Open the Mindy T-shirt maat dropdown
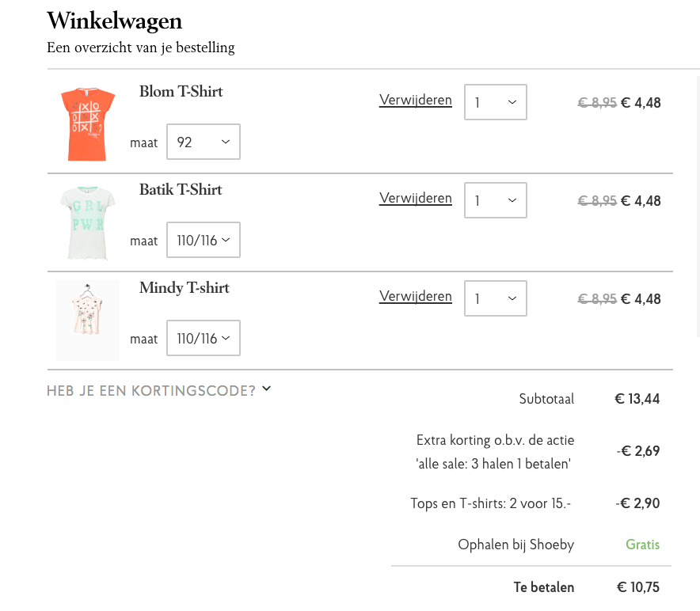The width and height of the screenshot is (700, 611). click(x=204, y=338)
